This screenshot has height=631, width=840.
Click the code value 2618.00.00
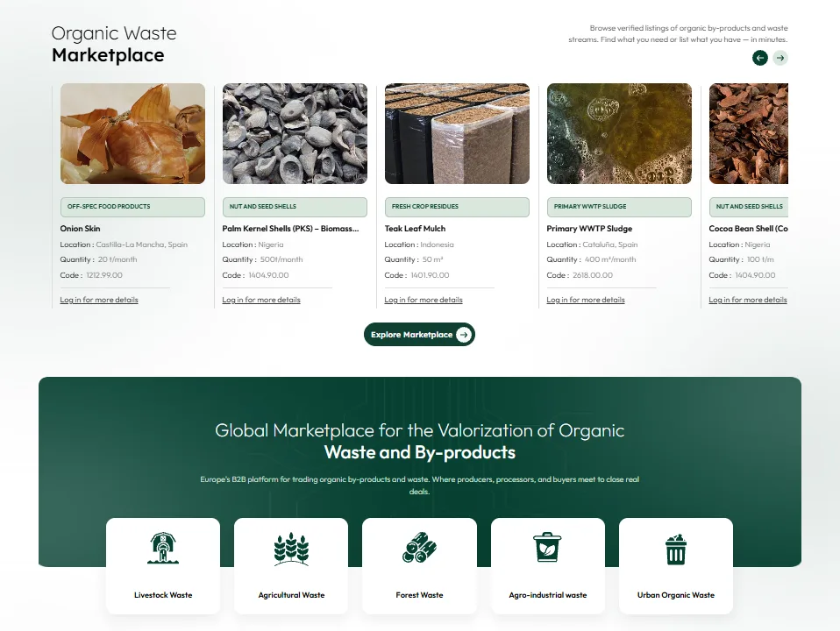(593, 275)
